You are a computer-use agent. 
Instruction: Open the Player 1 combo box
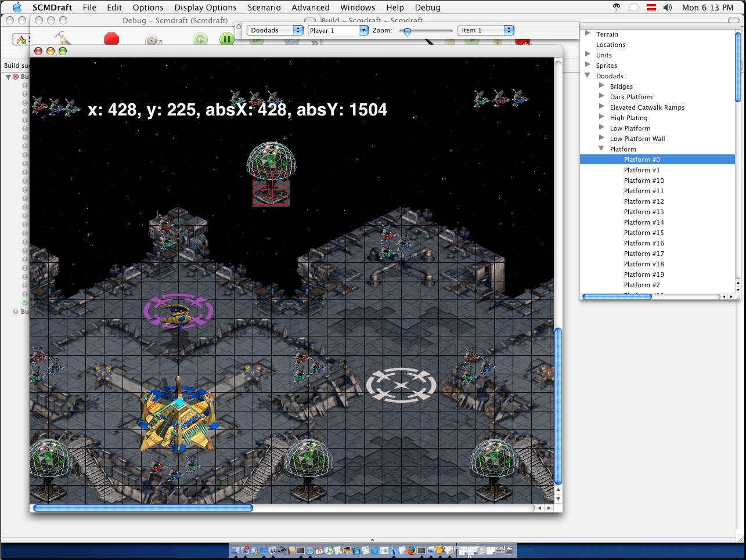(338, 30)
